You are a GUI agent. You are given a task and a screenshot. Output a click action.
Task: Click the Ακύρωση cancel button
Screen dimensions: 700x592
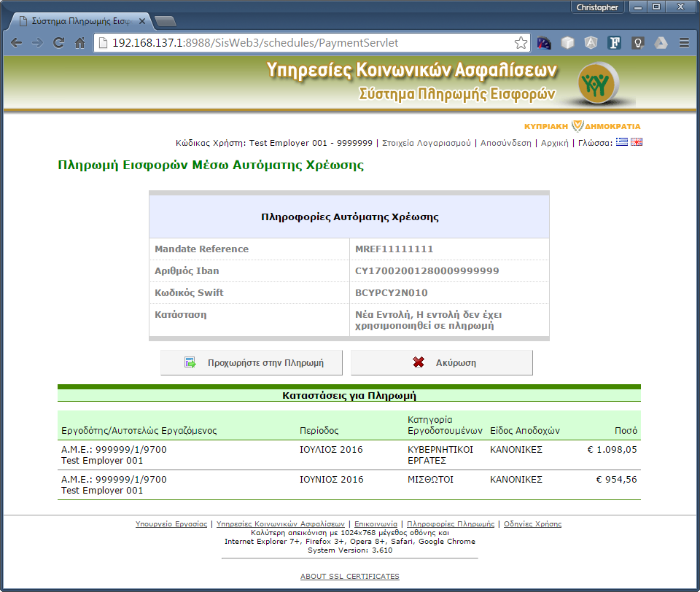pos(442,362)
